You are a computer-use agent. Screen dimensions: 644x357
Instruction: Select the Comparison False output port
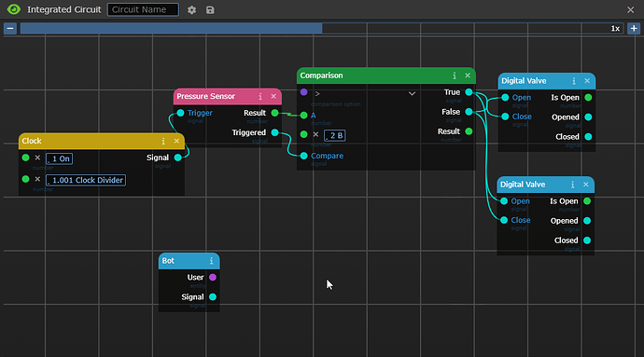469,112
